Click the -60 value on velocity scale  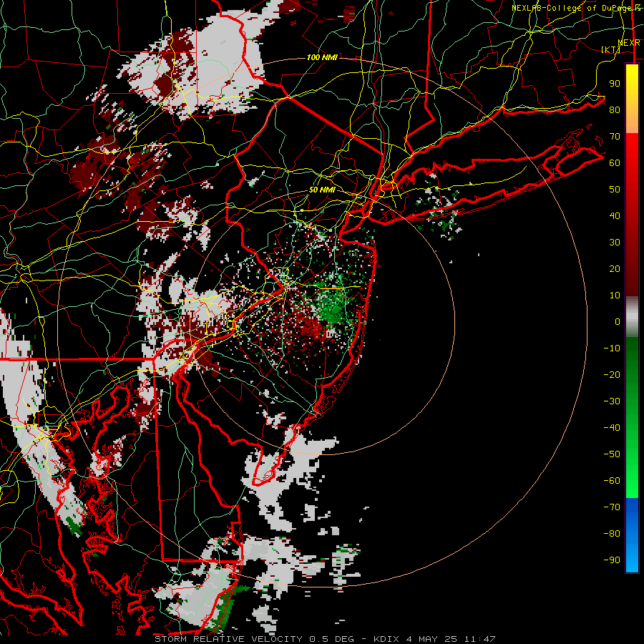tap(612, 481)
